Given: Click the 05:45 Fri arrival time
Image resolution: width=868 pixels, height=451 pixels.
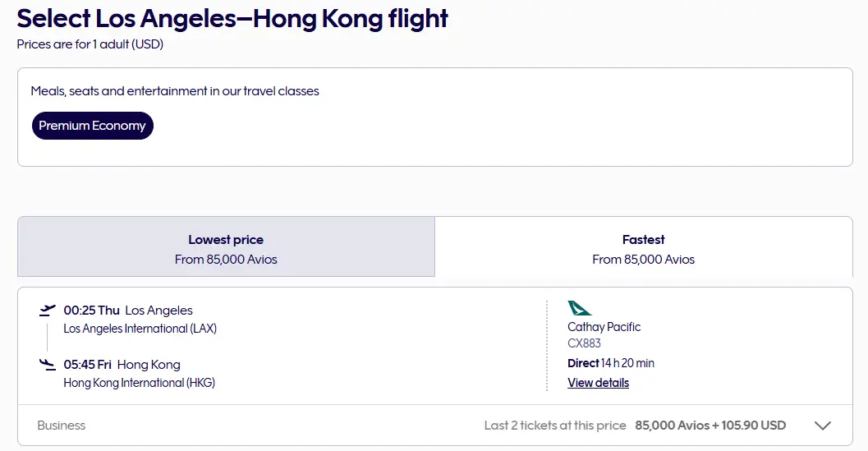Looking at the screenshot, I should (88, 365).
